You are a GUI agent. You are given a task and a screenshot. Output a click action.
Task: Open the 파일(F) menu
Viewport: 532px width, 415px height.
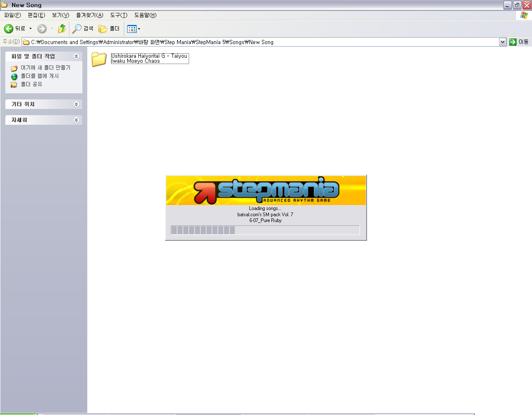(x=12, y=15)
